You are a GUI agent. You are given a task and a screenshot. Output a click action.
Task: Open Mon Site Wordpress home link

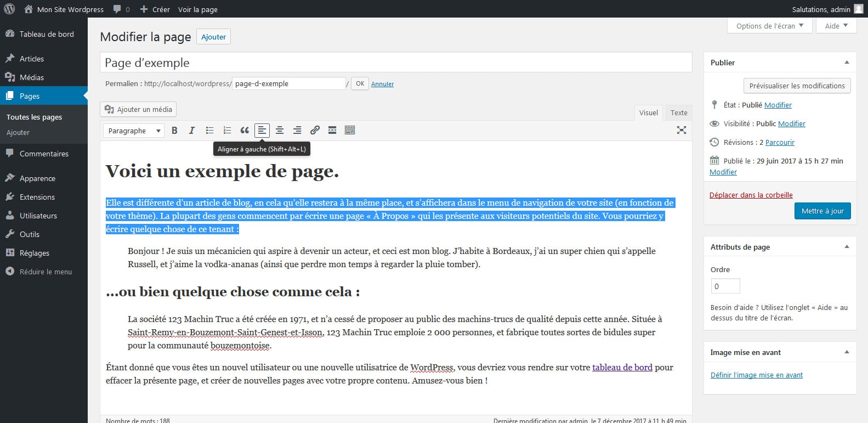[x=64, y=9]
